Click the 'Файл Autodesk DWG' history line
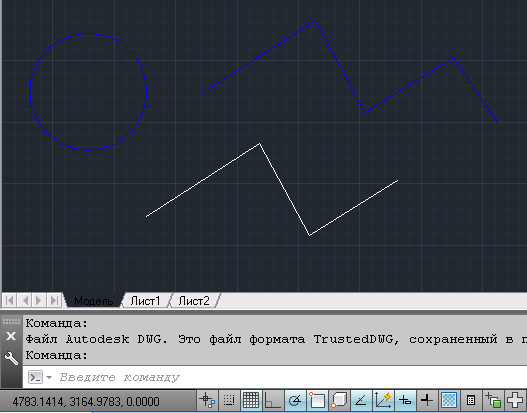This screenshot has height=413, width=527. pyautogui.click(x=276, y=339)
